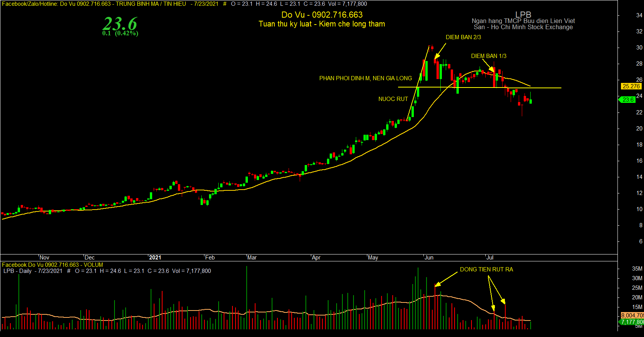The width and height of the screenshot is (644, 337).
Task: Click the DONG TIEN RUT RA label
Action: coord(486,269)
